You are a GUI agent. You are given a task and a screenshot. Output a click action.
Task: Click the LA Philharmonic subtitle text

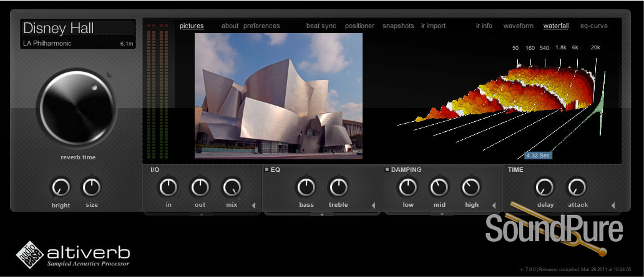[x=47, y=43]
